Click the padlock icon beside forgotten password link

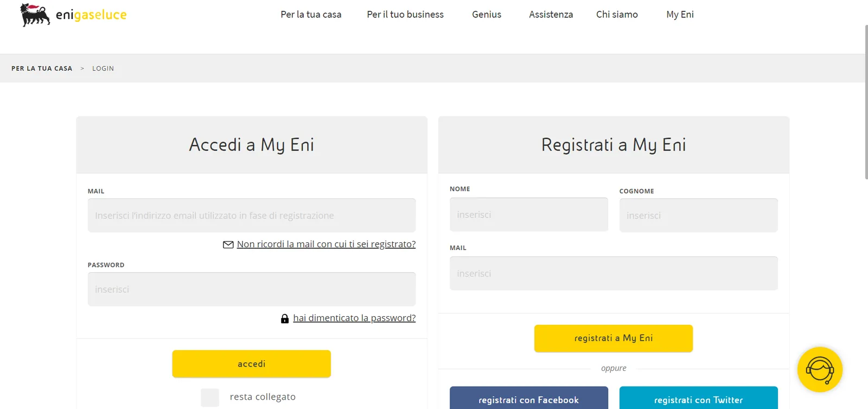(285, 318)
